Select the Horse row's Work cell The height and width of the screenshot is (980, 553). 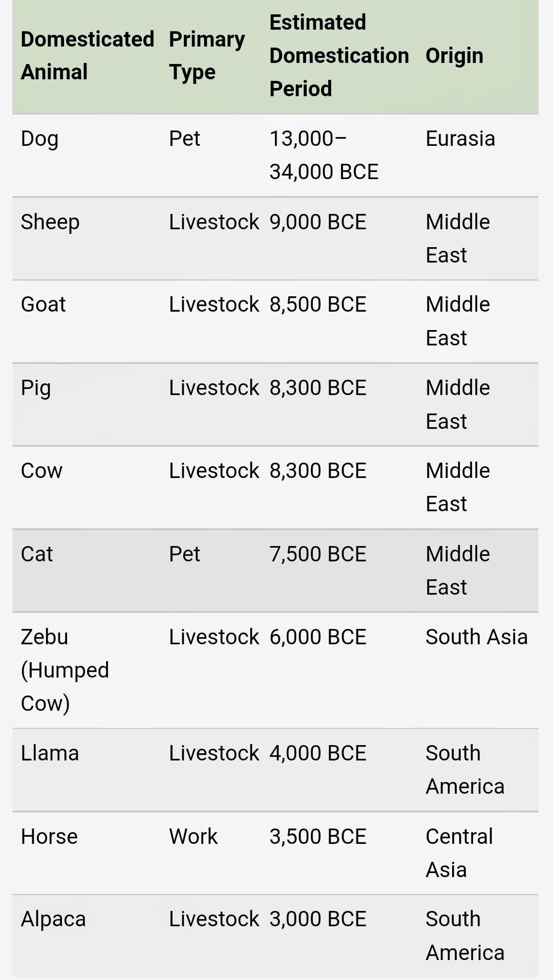coord(194,837)
